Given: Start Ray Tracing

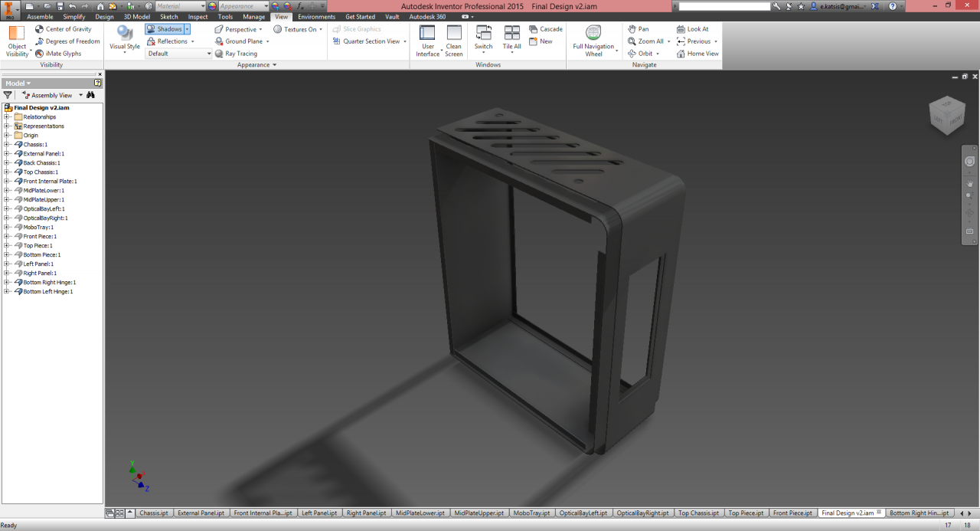Looking at the screenshot, I should pos(236,54).
